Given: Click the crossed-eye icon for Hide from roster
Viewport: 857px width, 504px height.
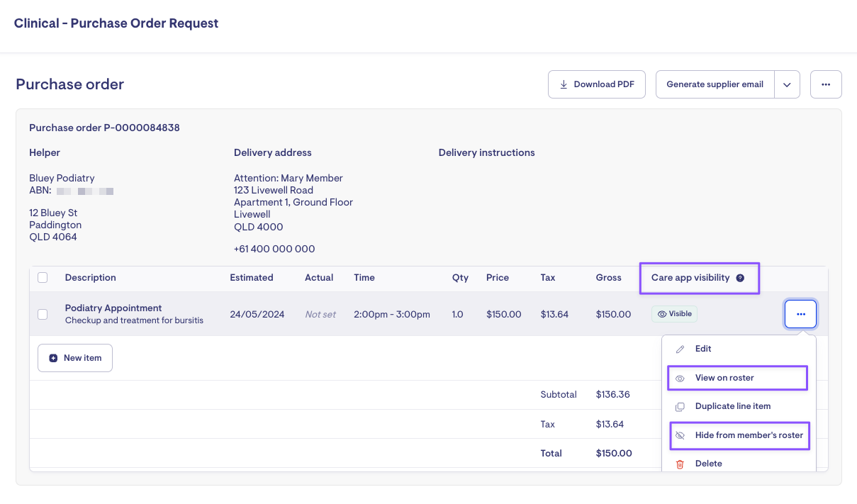Looking at the screenshot, I should point(680,435).
